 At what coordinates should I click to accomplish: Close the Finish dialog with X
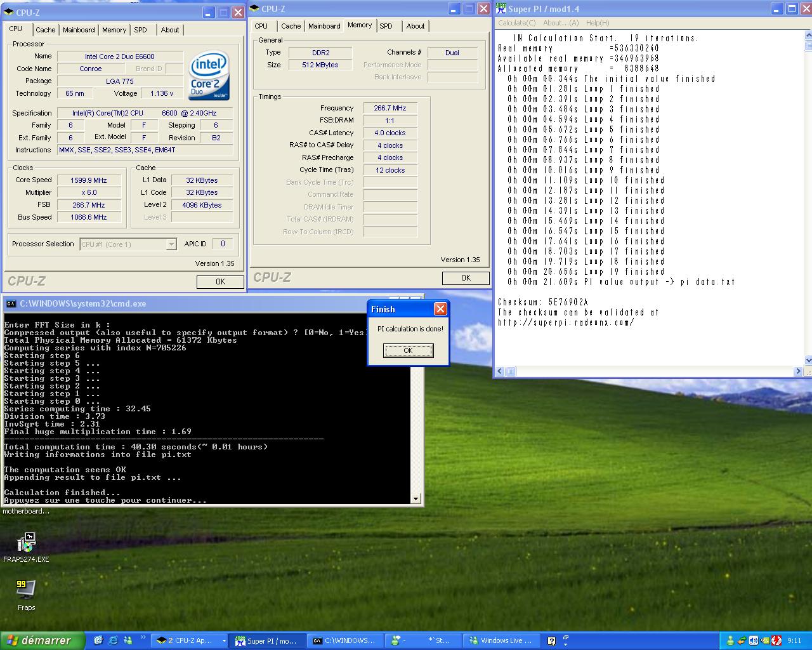440,309
